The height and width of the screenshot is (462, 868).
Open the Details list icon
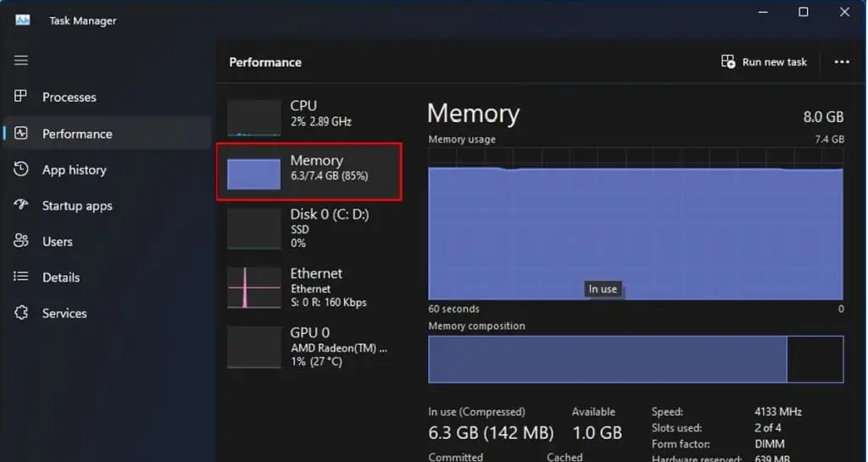(21, 276)
